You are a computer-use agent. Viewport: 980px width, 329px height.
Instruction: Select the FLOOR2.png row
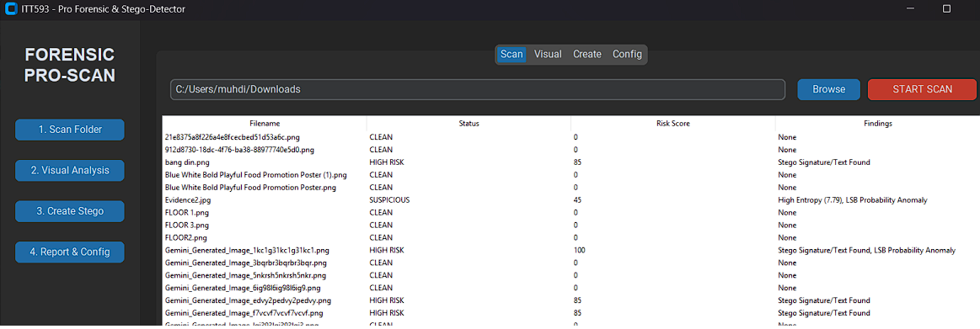(x=571, y=237)
